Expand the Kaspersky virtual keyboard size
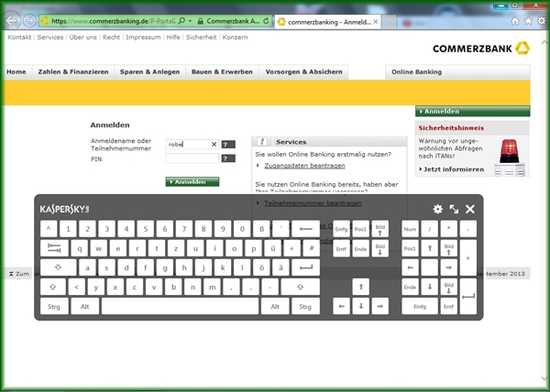Screen dimensions: 550x392 coord(454,209)
